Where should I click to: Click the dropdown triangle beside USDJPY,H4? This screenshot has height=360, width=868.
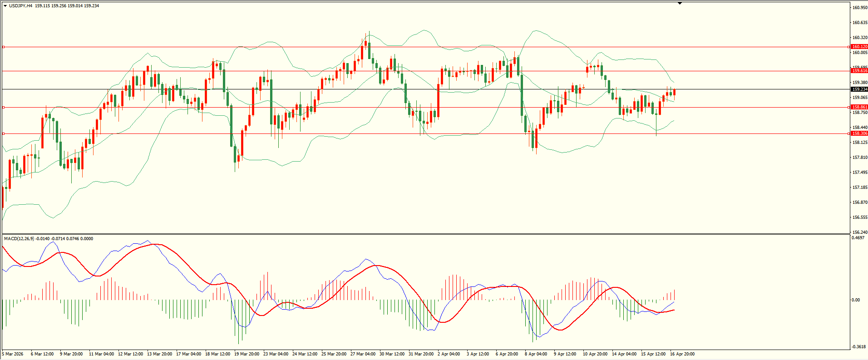(5, 6)
